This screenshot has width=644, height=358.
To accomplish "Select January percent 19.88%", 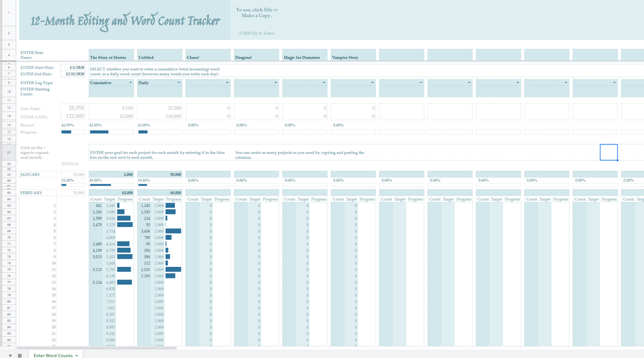I will click(144, 180).
